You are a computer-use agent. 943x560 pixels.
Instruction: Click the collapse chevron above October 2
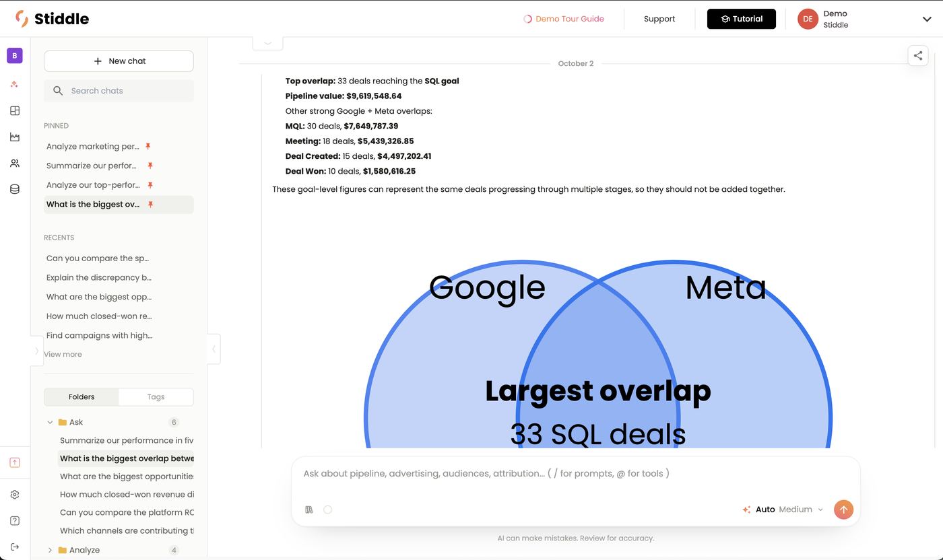pos(268,42)
